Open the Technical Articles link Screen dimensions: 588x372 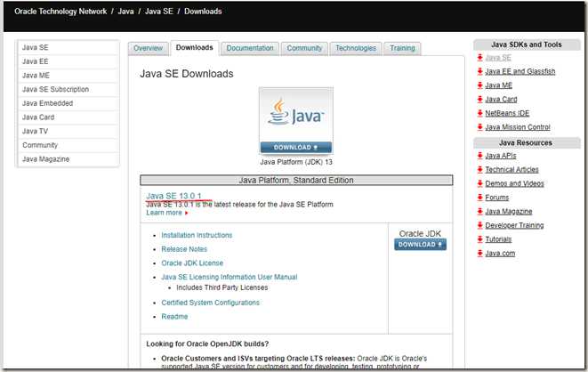point(511,169)
